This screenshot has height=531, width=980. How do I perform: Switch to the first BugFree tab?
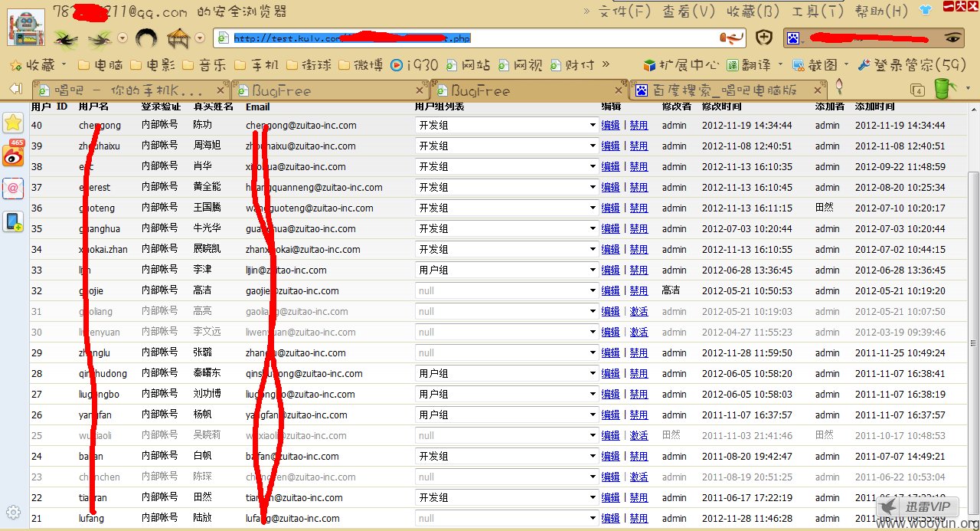[329, 90]
